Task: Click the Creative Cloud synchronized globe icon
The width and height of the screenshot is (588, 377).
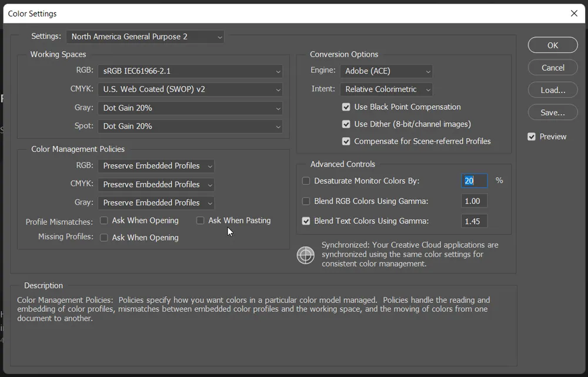Action: 305,255
